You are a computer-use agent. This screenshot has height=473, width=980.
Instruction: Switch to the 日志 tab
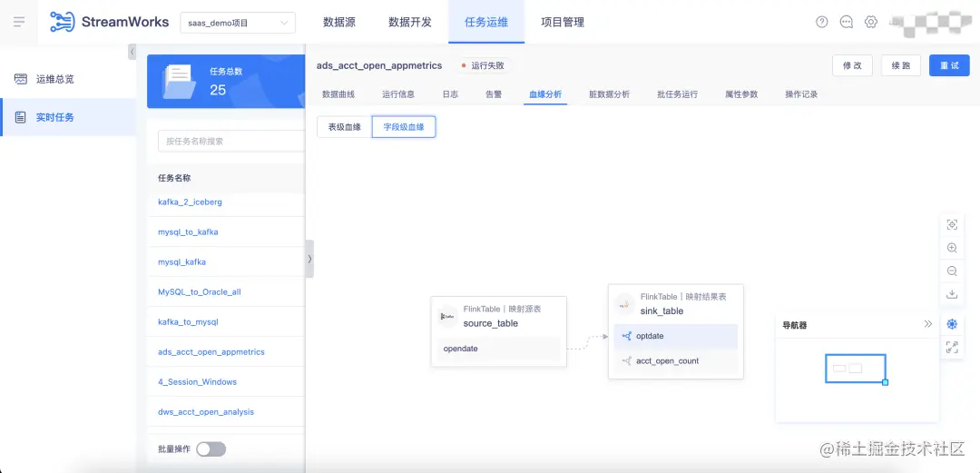(450, 94)
